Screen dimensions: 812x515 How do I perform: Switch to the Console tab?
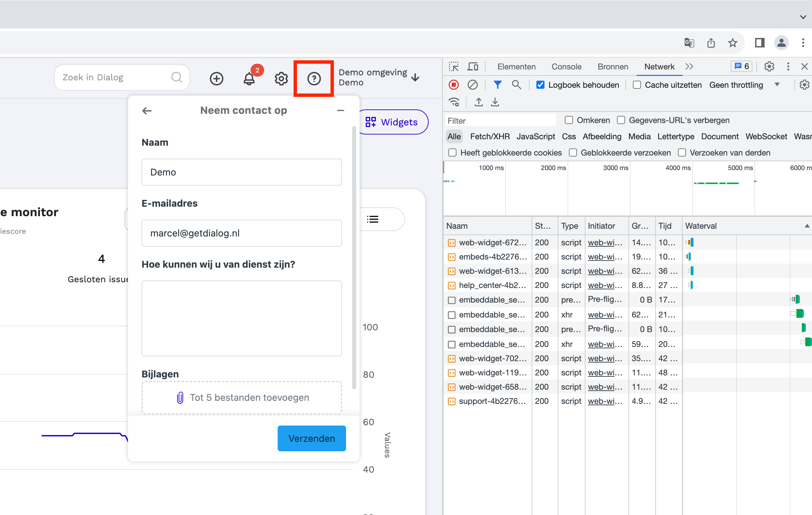pos(566,66)
